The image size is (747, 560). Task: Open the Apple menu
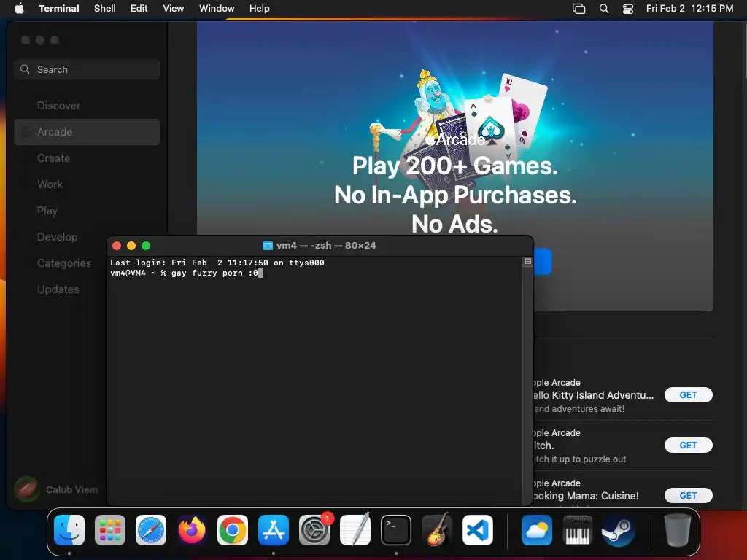(19, 8)
